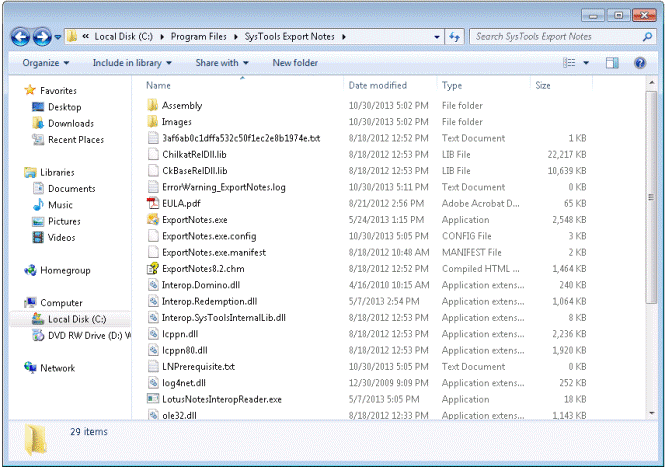
Task: Expand the SysTools Export Notes breadcrumb arrow
Action: point(344,37)
